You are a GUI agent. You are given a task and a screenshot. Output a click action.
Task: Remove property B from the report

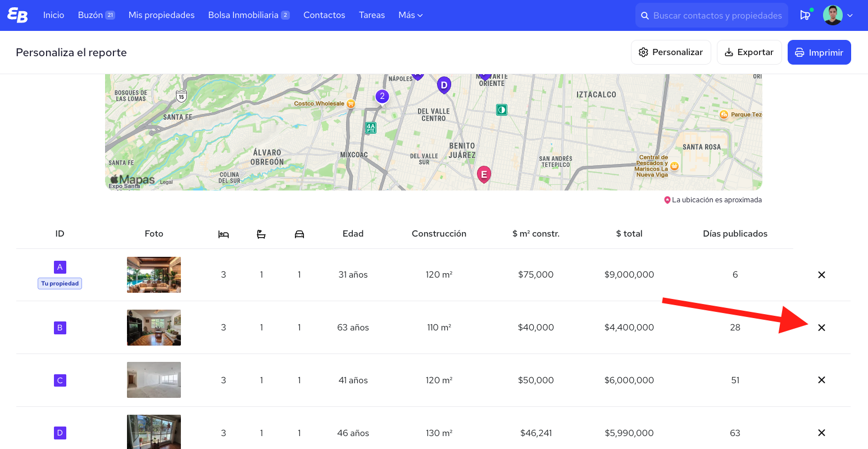point(821,328)
